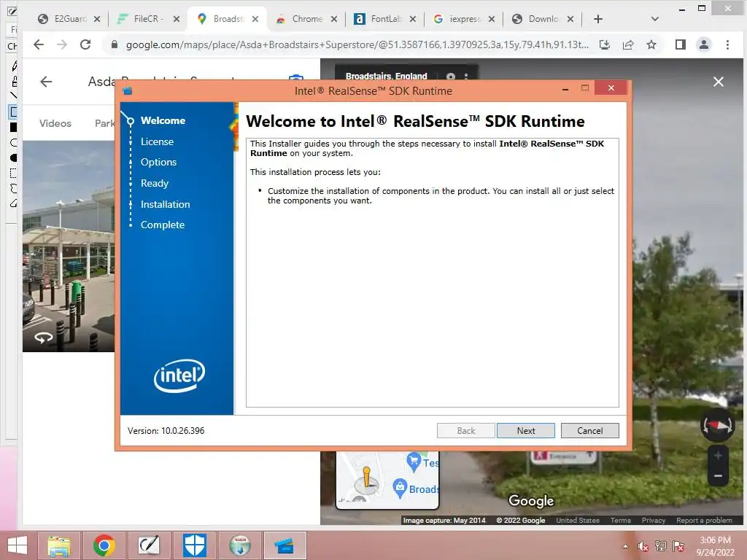Click the install app icon in address bar
This screenshot has width=747, height=560.
pos(605,44)
